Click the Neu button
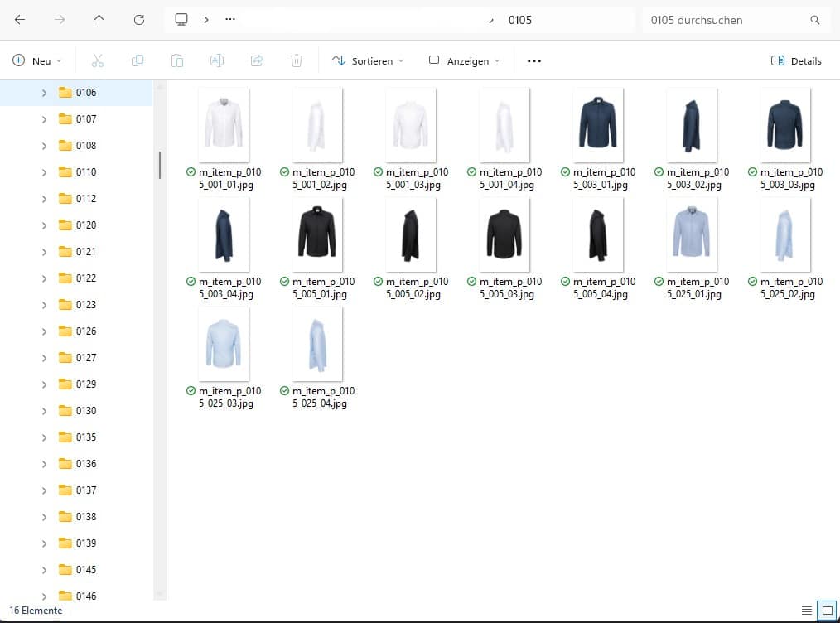The width and height of the screenshot is (840, 623). 38,60
